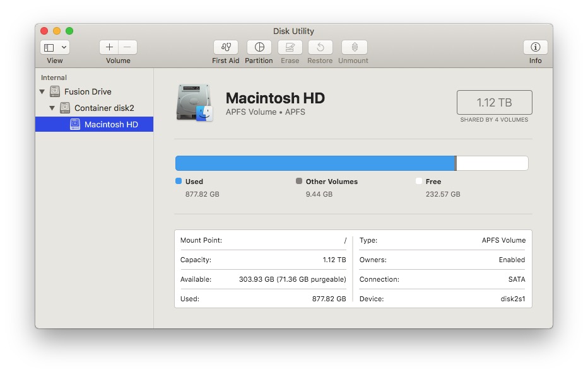This screenshot has height=375, width=588.
Task: Click the white free portion of storage bar
Action: [x=492, y=163]
